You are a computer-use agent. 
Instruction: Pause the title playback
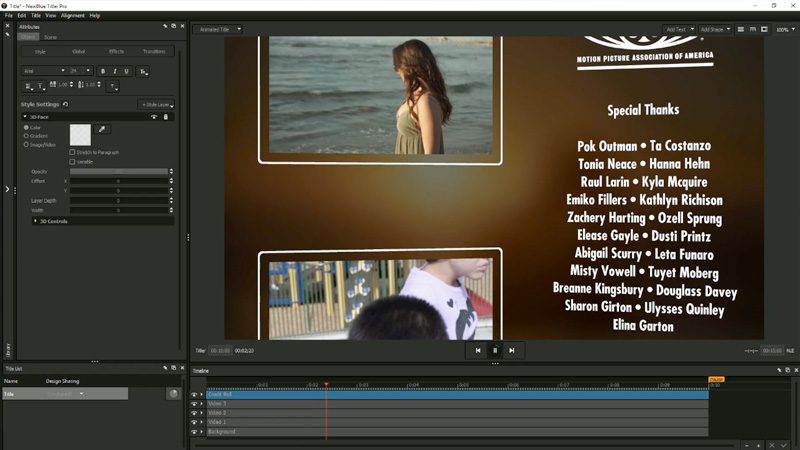[x=495, y=351]
